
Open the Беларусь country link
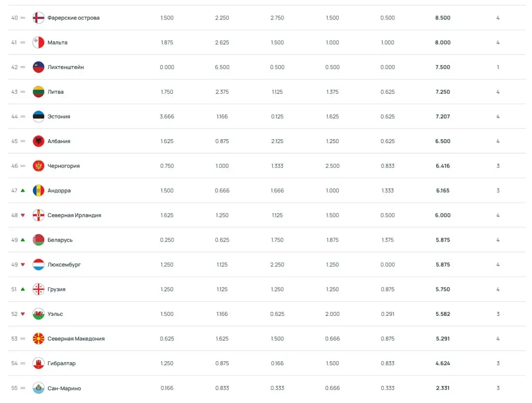pyautogui.click(x=60, y=240)
